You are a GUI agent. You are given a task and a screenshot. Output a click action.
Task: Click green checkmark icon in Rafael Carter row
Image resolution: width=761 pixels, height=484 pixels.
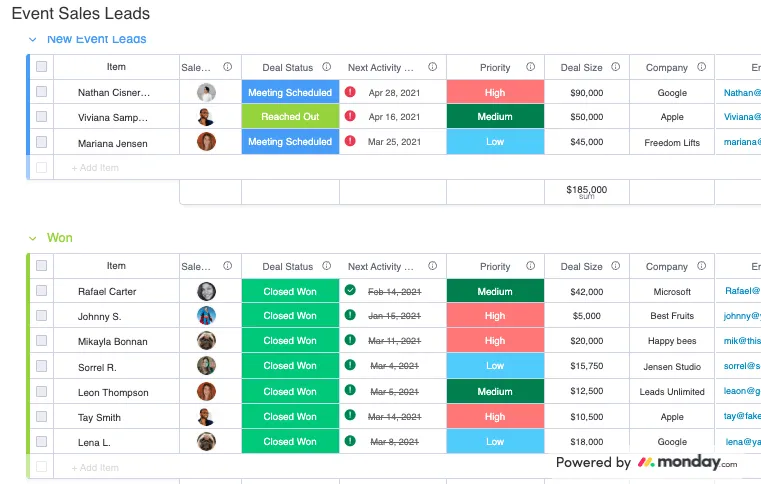click(x=350, y=290)
